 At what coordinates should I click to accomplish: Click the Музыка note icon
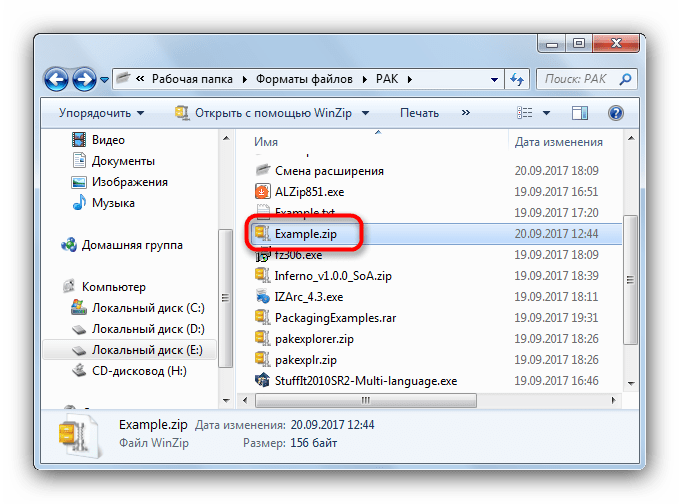(x=79, y=203)
